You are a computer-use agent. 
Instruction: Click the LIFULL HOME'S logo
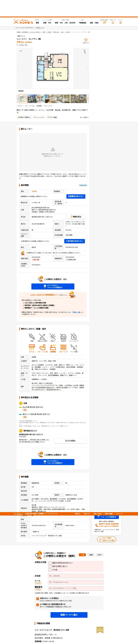coord(24,22)
